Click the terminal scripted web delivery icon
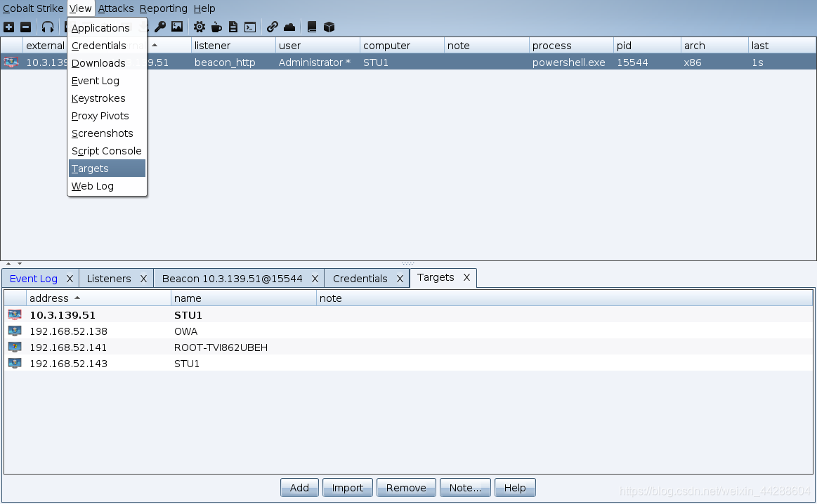Image resolution: width=817 pixels, height=504 pixels. click(250, 27)
